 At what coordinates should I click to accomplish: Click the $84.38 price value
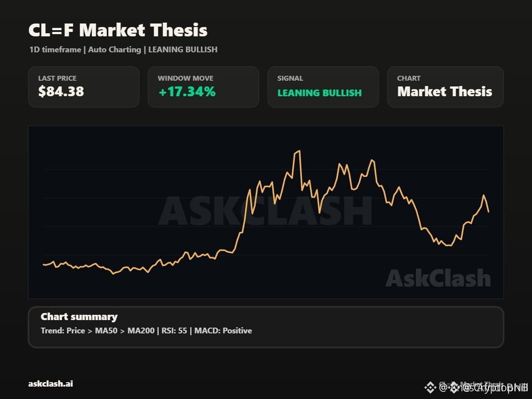click(x=61, y=92)
